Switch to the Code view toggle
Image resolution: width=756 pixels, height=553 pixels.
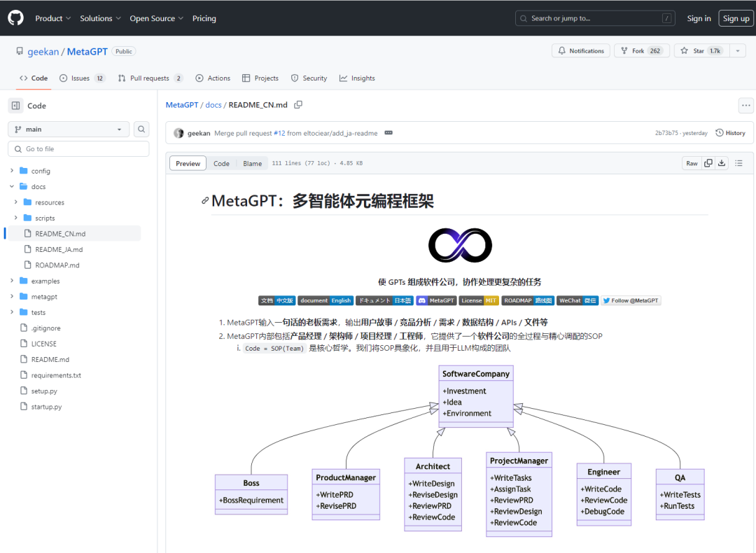[221, 163]
